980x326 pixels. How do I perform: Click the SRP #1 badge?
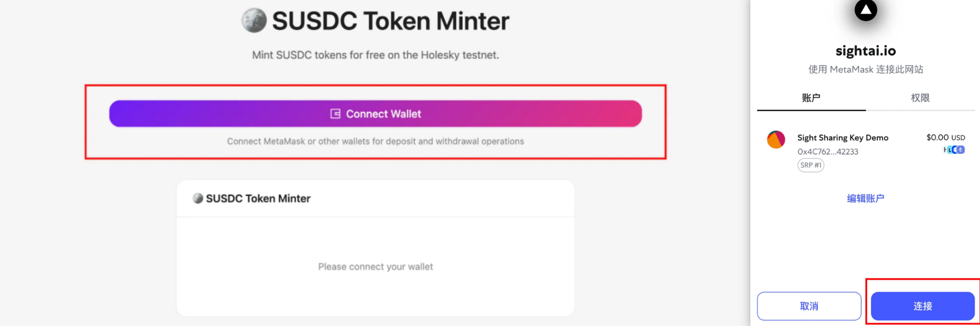[811, 165]
